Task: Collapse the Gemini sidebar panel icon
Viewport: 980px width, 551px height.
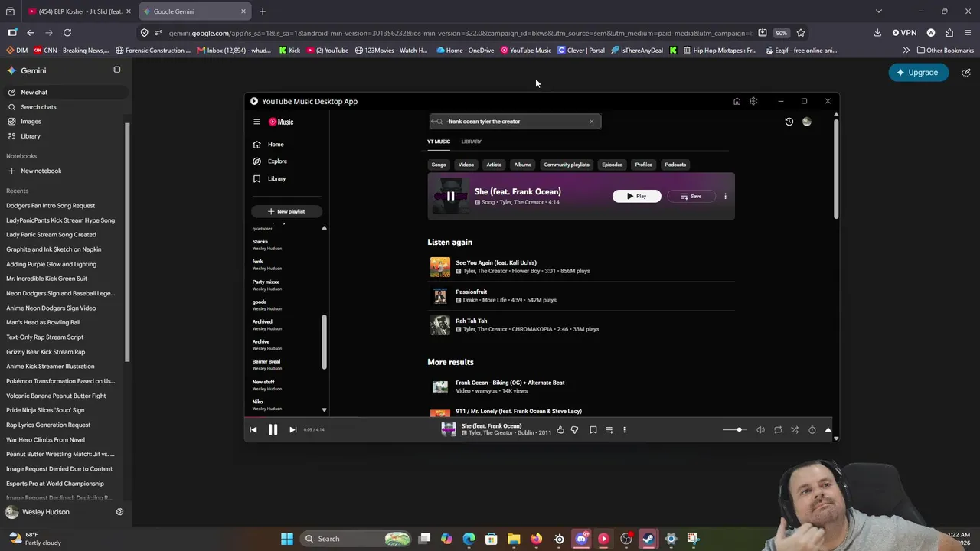Action: click(117, 70)
